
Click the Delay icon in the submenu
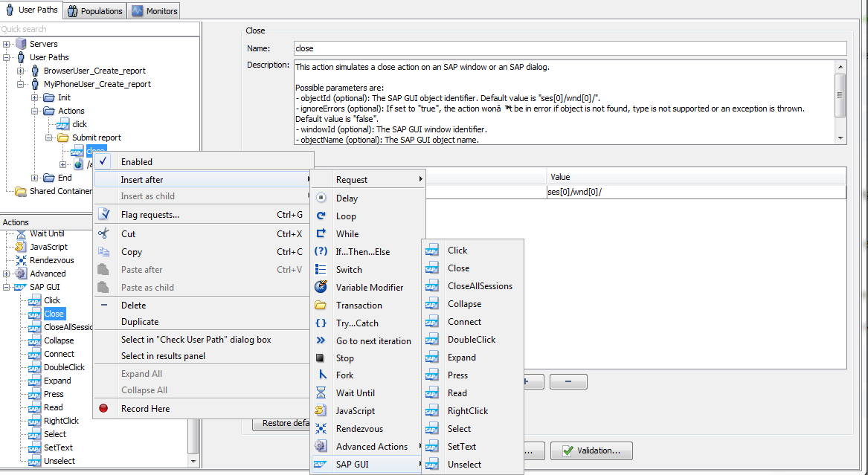tap(321, 198)
